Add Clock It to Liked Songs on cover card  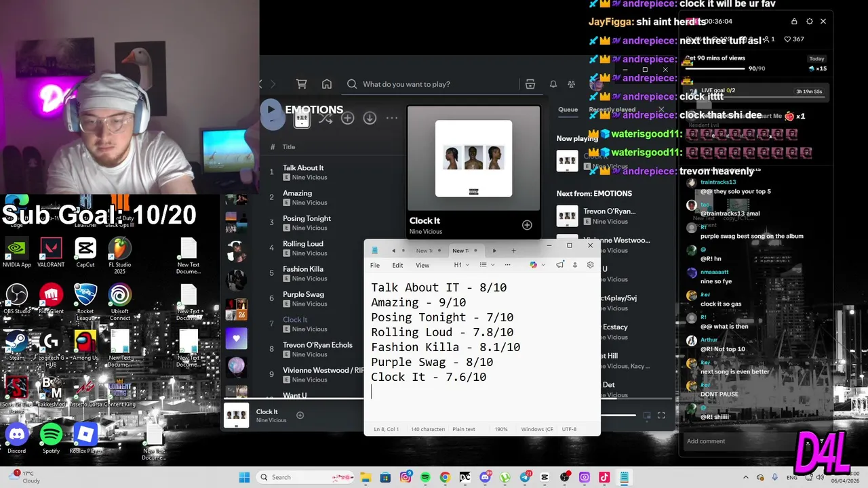coord(527,225)
